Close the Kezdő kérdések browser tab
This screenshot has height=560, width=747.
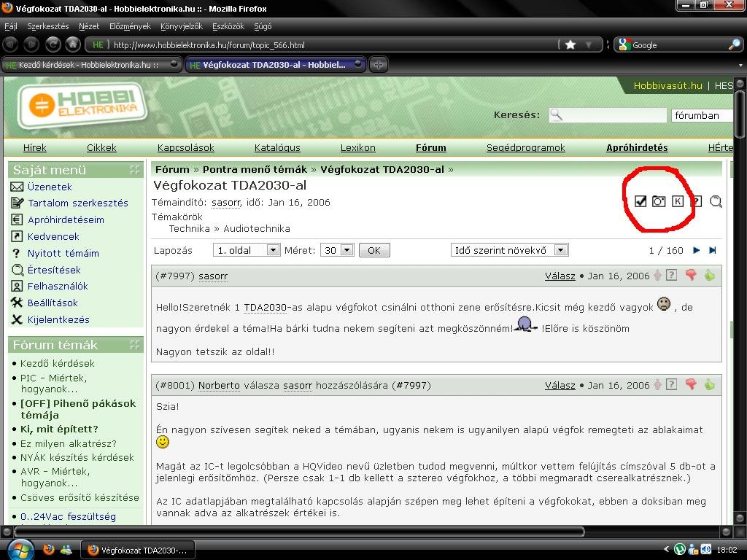point(174,64)
